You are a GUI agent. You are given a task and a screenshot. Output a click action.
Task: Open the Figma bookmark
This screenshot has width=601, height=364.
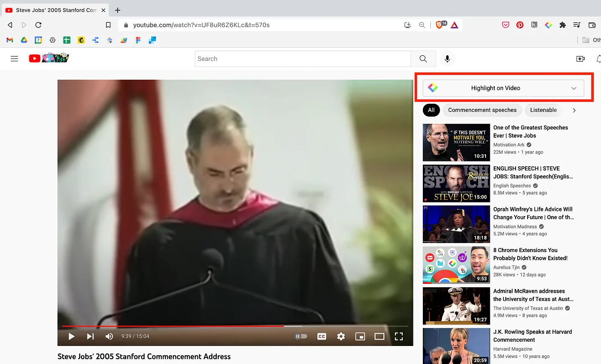point(138,40)
